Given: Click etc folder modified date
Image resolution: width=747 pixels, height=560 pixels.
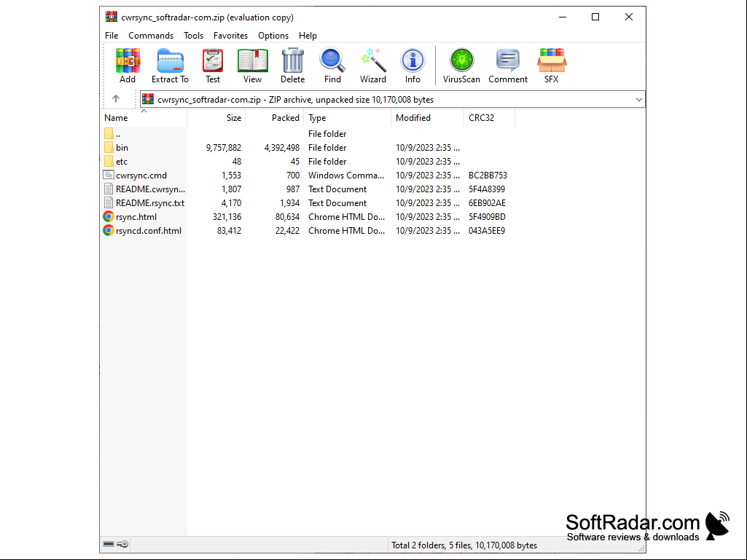Looking at the screenshot, I should tap(428, 162).
